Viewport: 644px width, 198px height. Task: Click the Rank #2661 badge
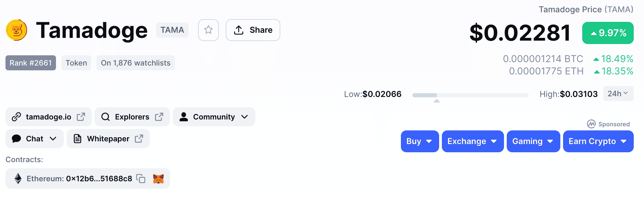[31, 63]
